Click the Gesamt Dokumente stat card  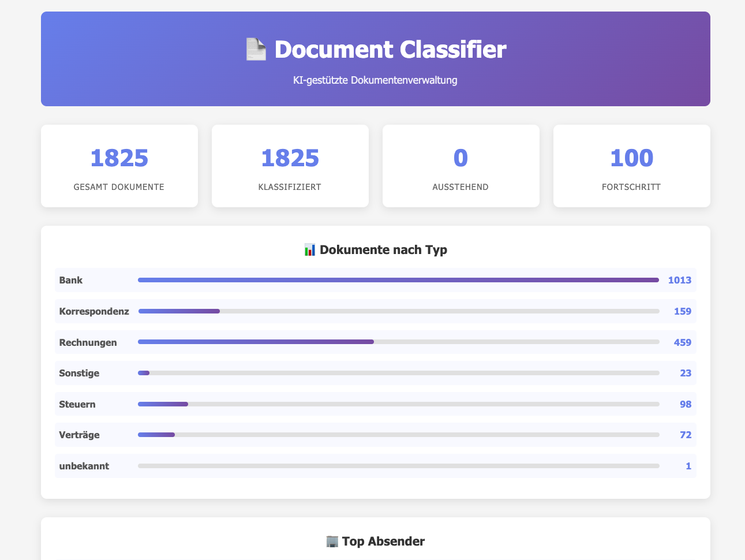119,166
